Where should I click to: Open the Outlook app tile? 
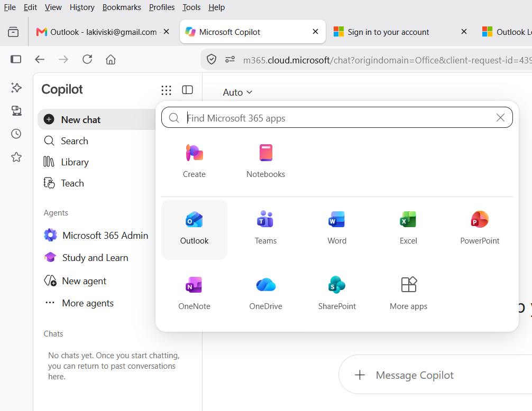click(x=194, y=229)
